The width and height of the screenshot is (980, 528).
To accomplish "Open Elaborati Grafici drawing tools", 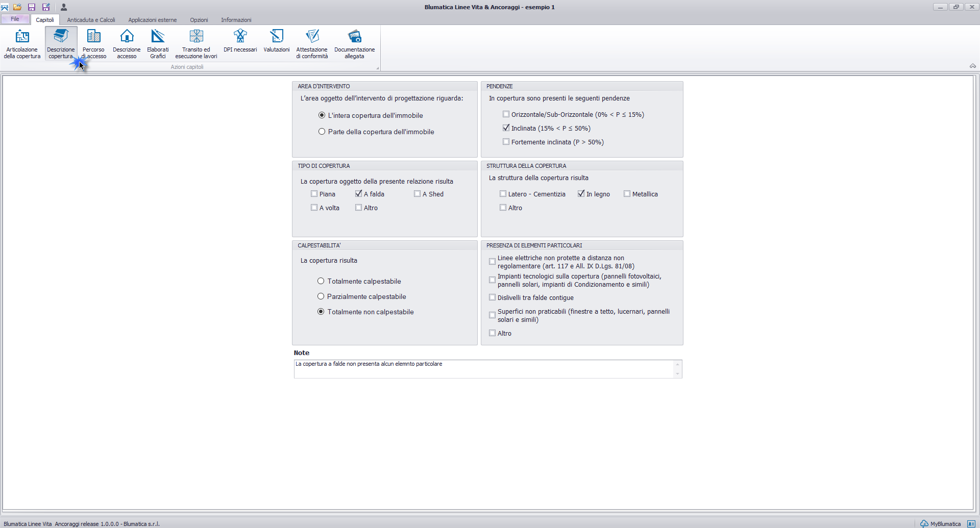I will click(158, 43).
